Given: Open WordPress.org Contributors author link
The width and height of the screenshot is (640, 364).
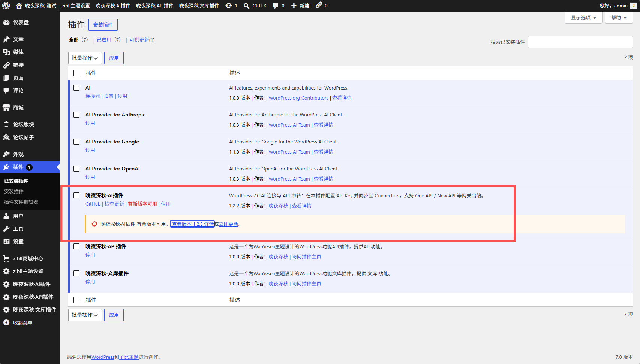Looking at the screenshot, I should click(x=298, y=98).
